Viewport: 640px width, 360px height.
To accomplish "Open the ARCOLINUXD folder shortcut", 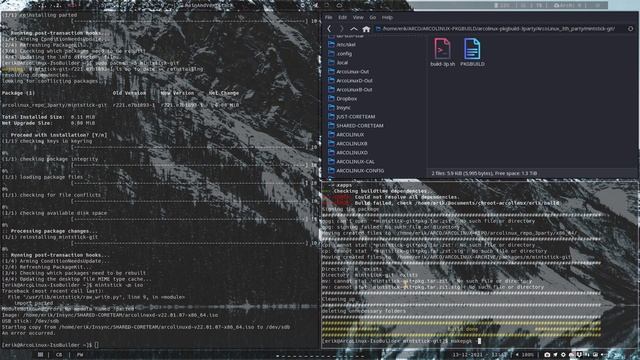I will [348, 152].
